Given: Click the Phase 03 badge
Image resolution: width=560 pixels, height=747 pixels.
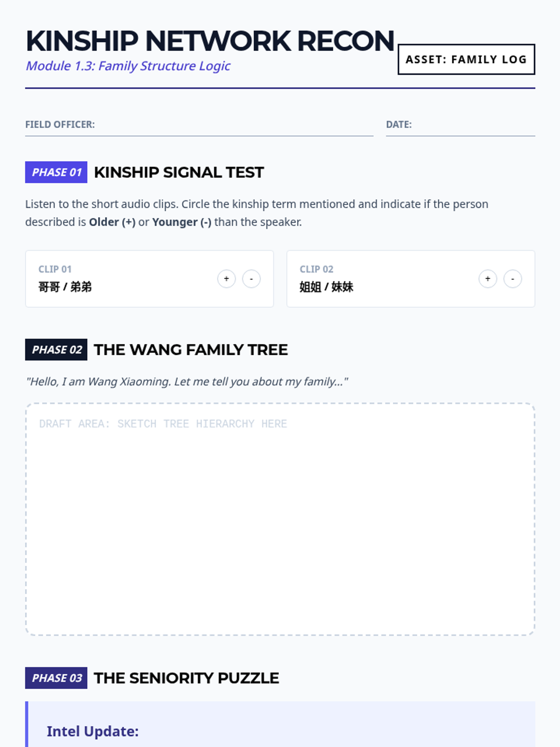Looking at the screenshot, I should tap(56, 678).
